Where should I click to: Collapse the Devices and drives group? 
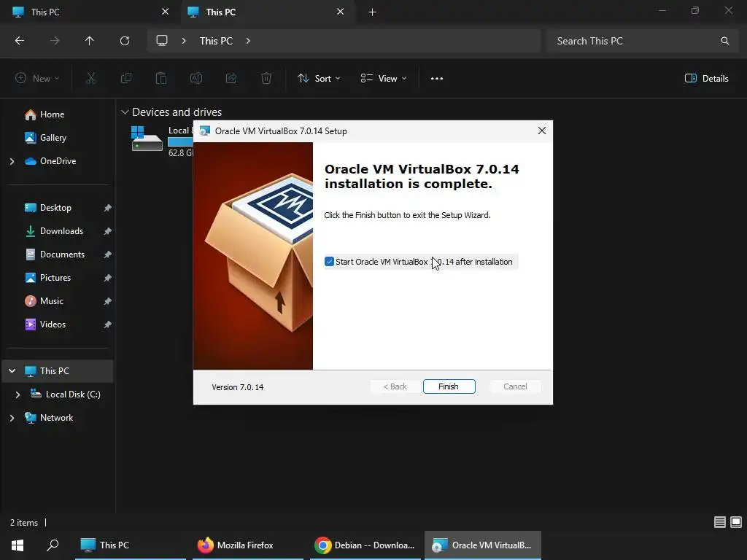click(x=125, y=112)
